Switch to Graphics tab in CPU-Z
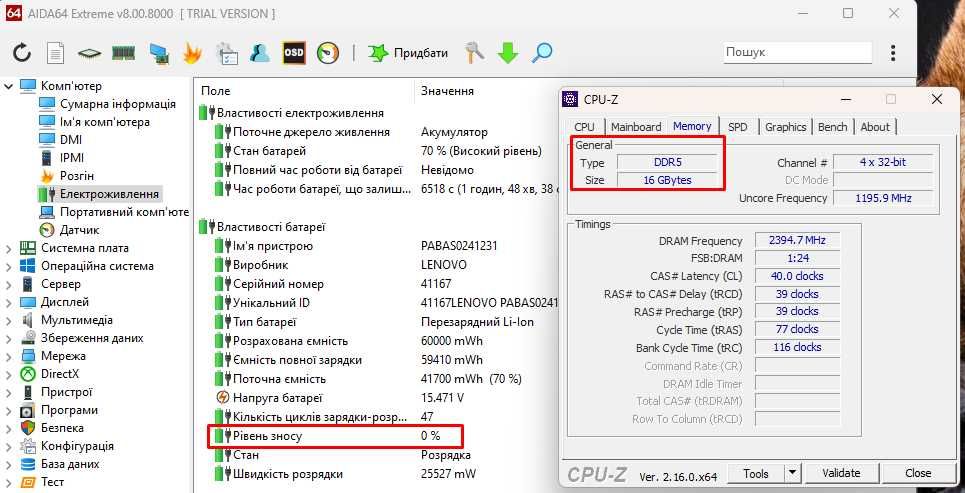 785,127
